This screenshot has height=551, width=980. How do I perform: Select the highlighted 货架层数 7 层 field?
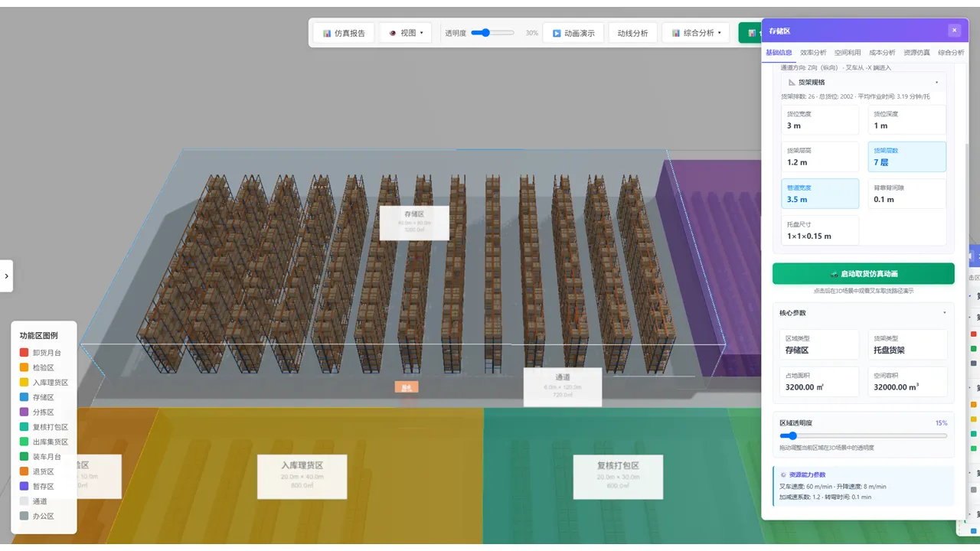coord(906,157)
